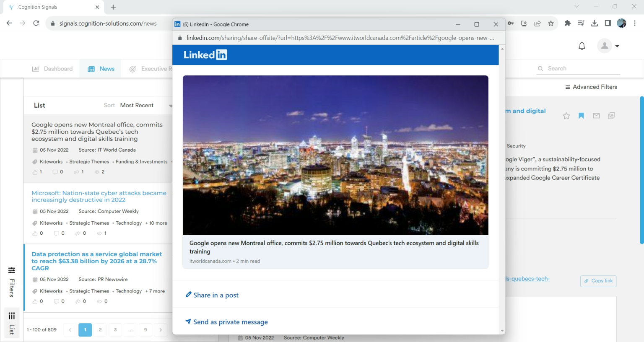Open the article in a new window with the icon
Screen dimensions: 644x342
[x=611, y=116]
